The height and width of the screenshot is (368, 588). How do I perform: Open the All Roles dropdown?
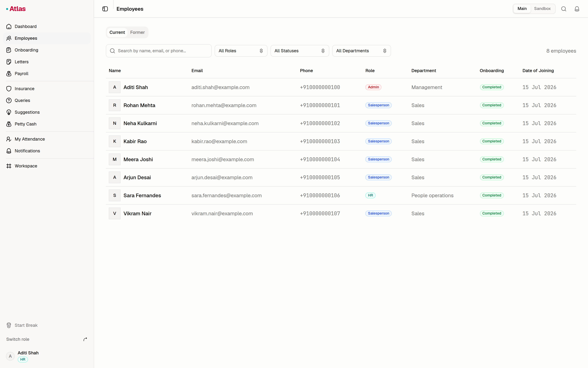[x=241, y=51]
